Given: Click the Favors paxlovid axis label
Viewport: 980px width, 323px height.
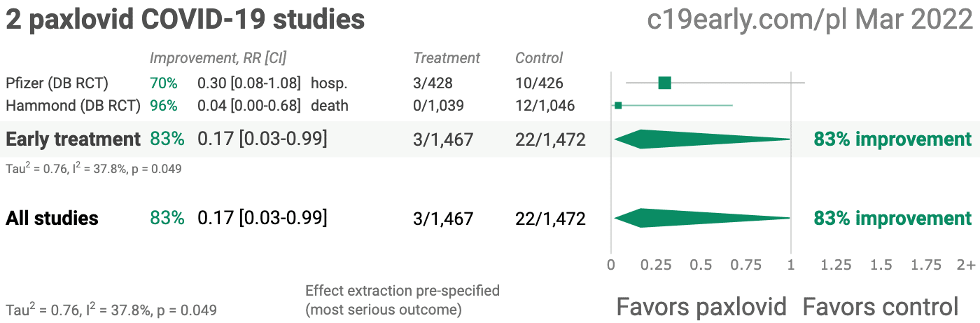Looking at the screenshot, I should (x=701, y=306).
